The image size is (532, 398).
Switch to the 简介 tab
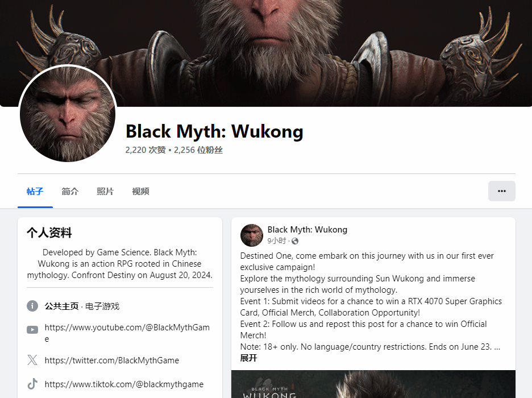pyautogui.click(x=70, y=192)
